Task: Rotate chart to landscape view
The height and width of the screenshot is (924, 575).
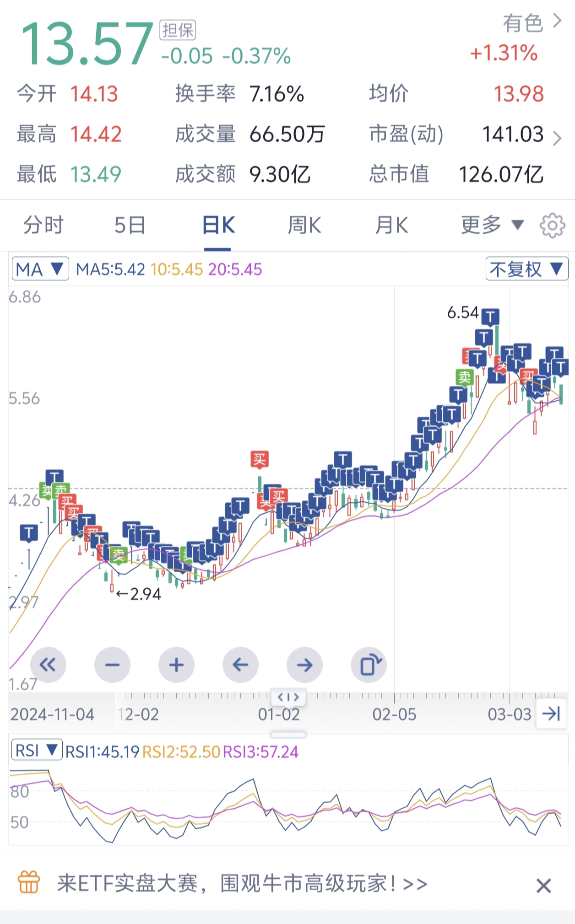Action: [369, 665]
